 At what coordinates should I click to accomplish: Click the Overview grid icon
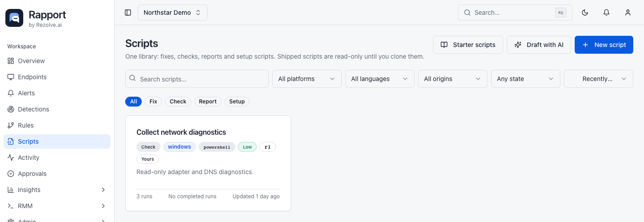(x=11, y=61)
